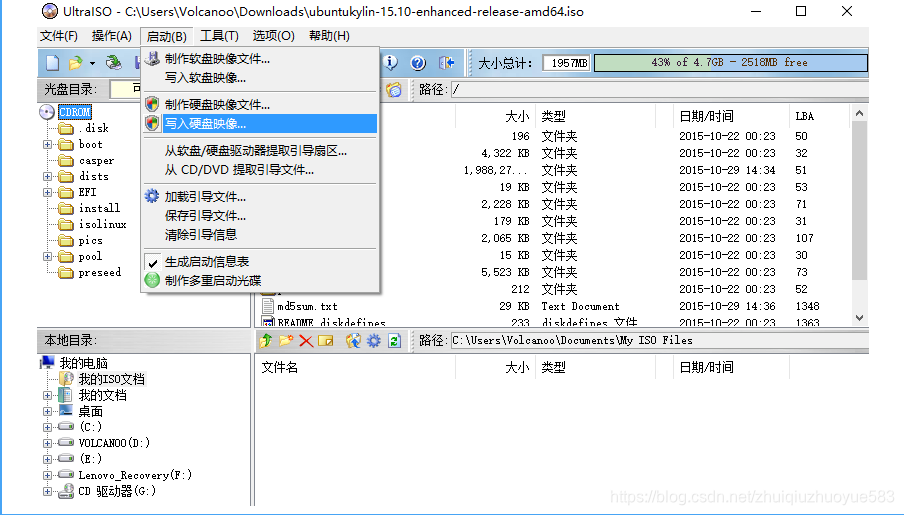Expand the boot folder tree node
The image size is (904, 515).
coord(48,144)
